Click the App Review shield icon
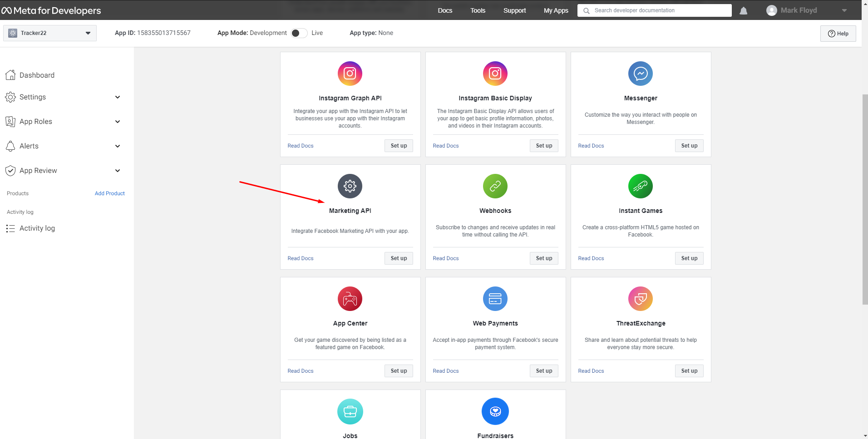868x439 pixels. click(x=10, y=170)
